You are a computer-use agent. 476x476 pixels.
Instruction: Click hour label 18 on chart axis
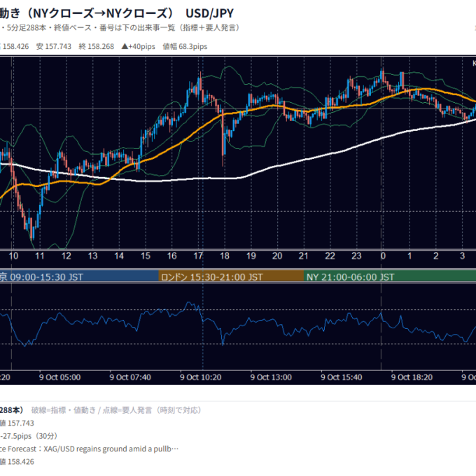coord(225,256)
